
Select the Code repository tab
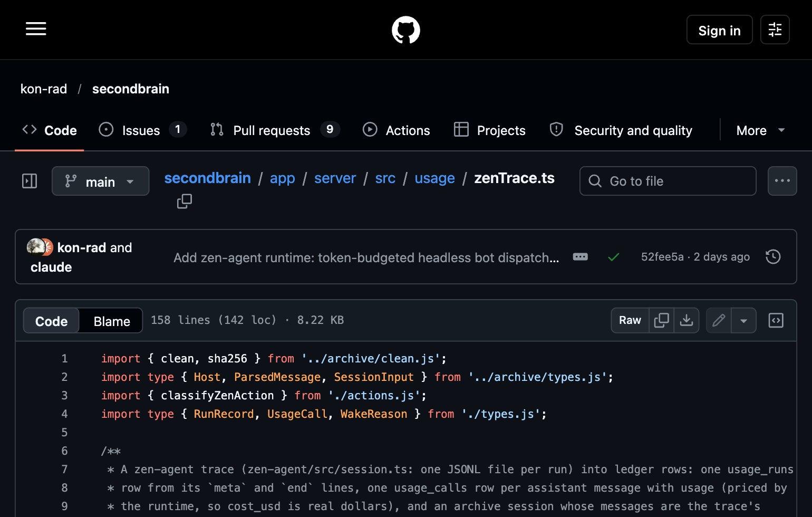[x=50, y=130]
